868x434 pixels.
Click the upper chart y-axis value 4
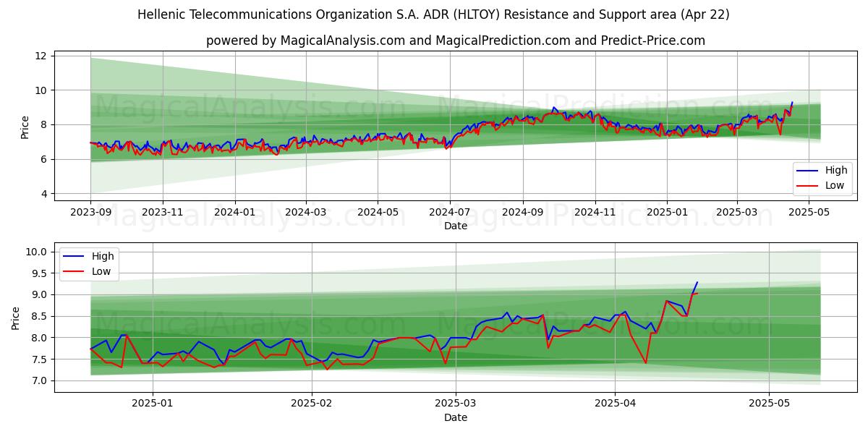coord(43,194)
